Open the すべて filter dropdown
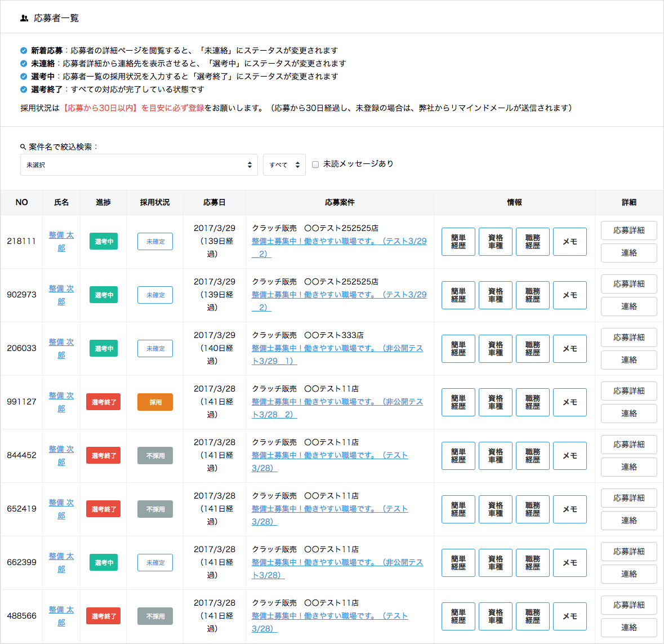Viewport: 664px width, 644px height. click(x=284, y=165)
